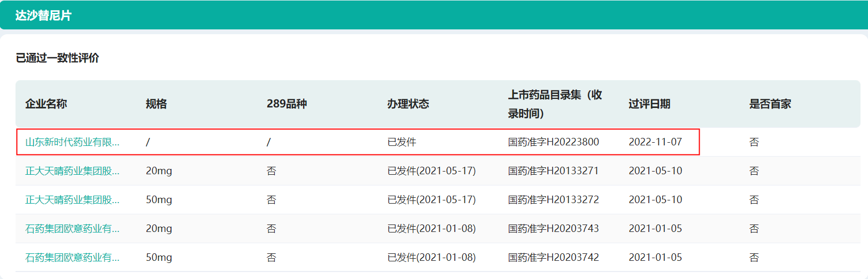The image size is (868, 279).
Task: Click the 达沙替尼片 title bar
Action: click(x=43, y=15)
